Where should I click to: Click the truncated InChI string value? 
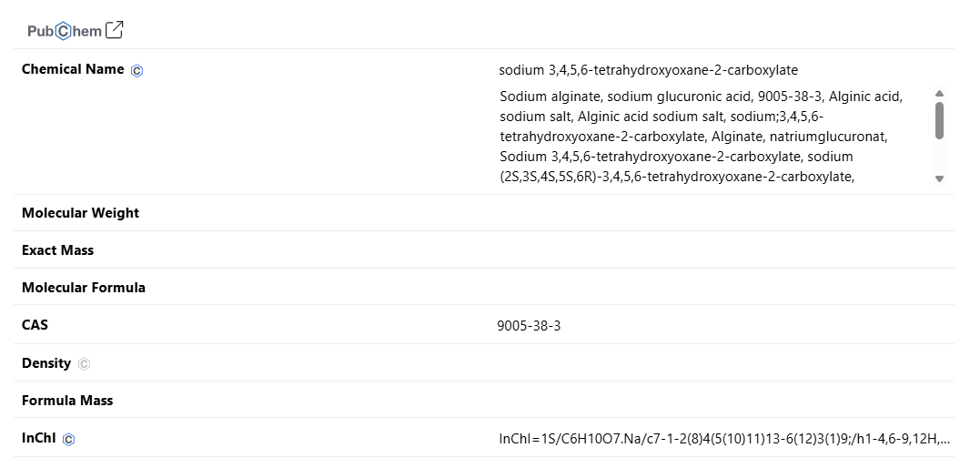pos(724,439)
